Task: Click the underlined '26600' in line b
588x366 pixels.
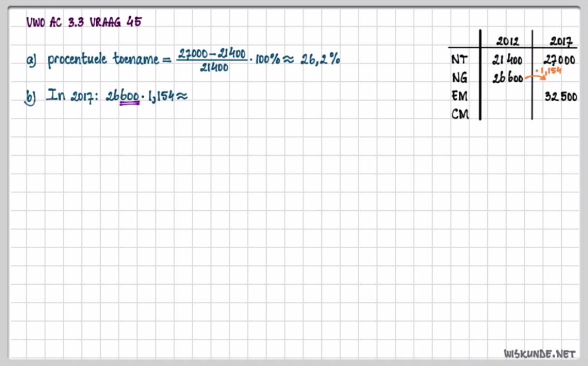Action: click(122, 96)
